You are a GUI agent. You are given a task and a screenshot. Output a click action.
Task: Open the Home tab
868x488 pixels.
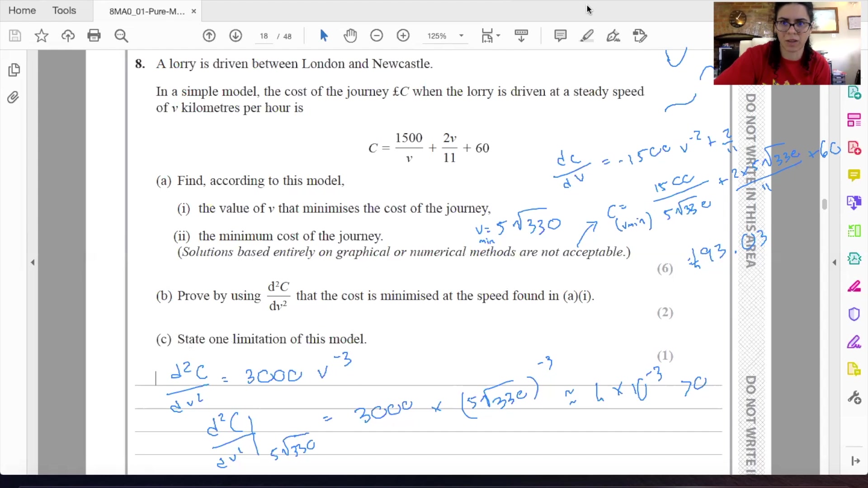pos(22,10)
